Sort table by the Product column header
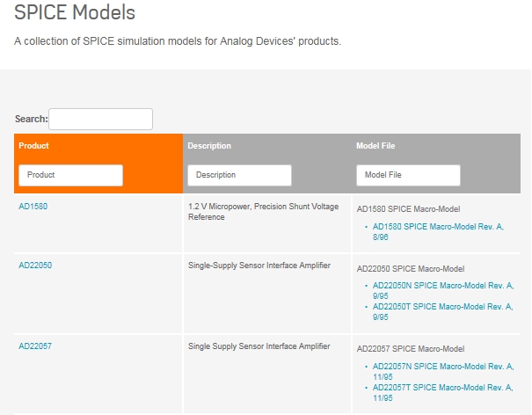This screenshot has height=415, width=532. (x=34, y=146)
